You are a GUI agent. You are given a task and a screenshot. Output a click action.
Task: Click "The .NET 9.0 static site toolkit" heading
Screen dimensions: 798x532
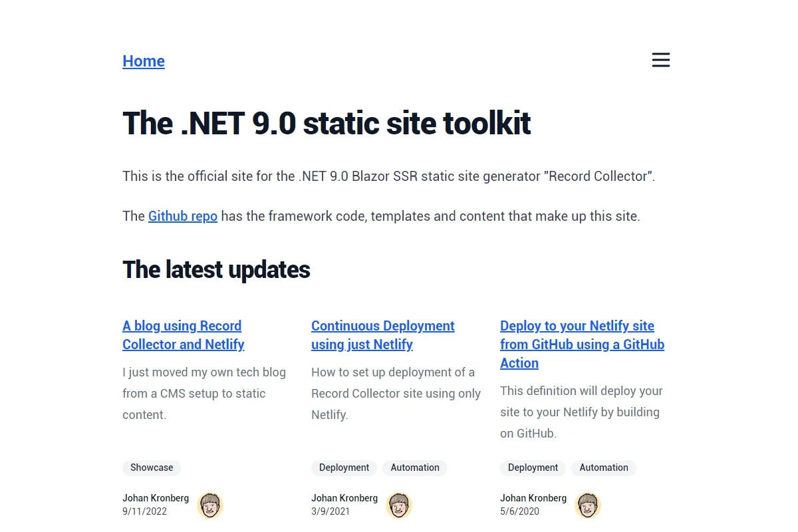tap(327, 123)
